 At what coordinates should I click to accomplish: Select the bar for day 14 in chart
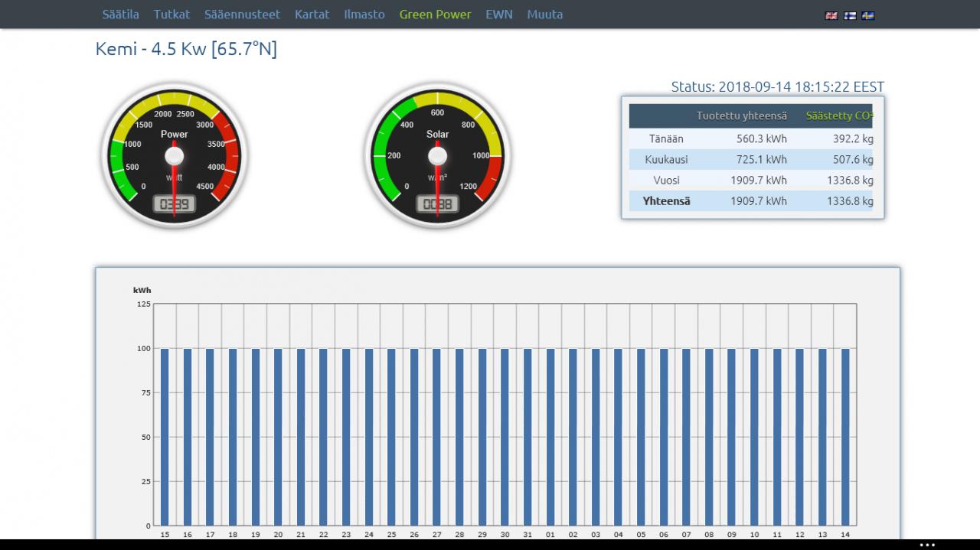[845, 437]
